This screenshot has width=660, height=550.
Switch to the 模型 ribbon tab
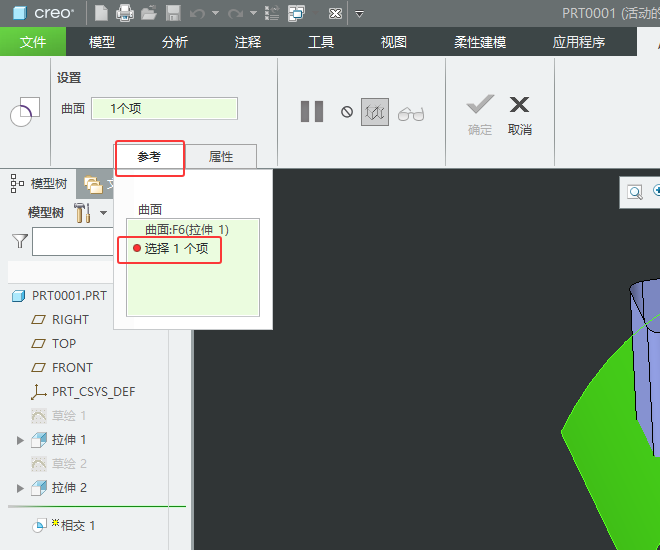(x=102, y=42)
